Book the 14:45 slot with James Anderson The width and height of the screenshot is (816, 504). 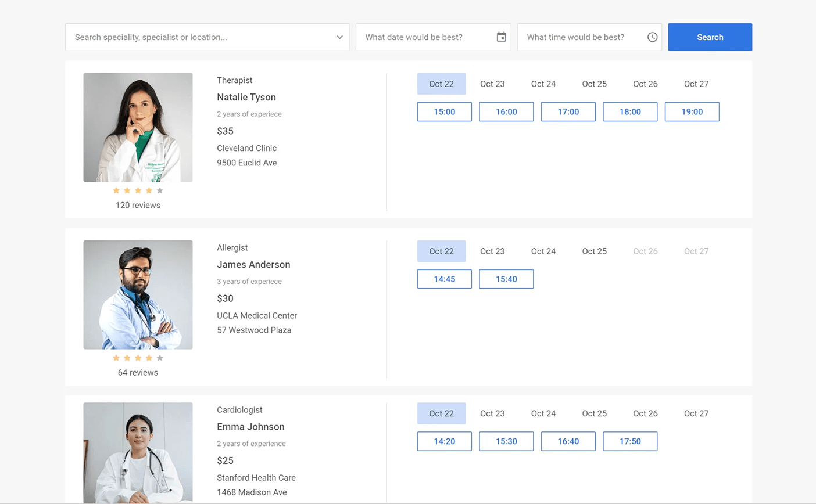click(x=444, y=279)
